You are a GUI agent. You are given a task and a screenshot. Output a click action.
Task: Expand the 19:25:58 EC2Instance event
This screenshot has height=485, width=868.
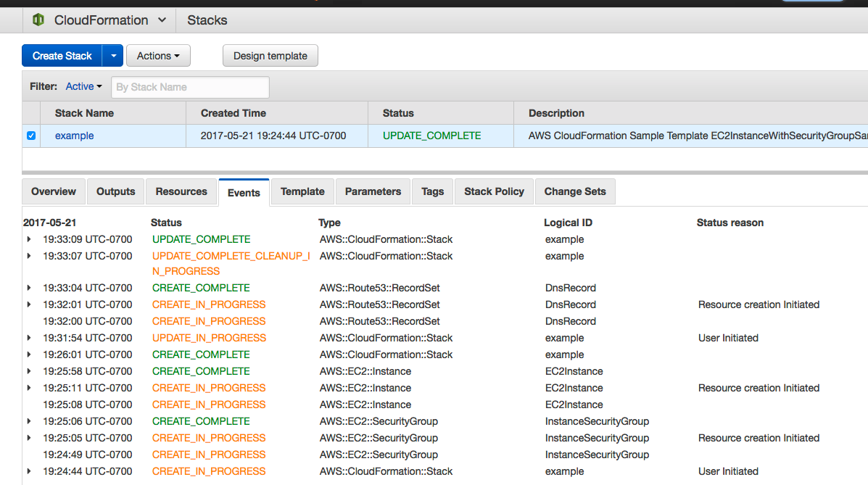tap(29, 371)
